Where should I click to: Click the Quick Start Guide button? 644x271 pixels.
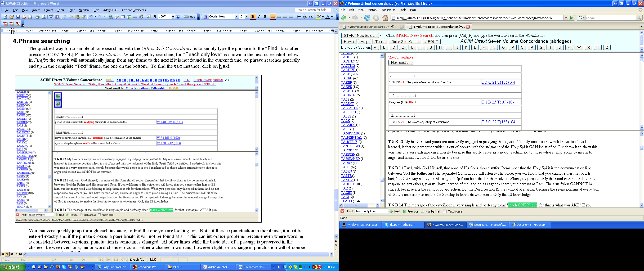tap(405, 42)
